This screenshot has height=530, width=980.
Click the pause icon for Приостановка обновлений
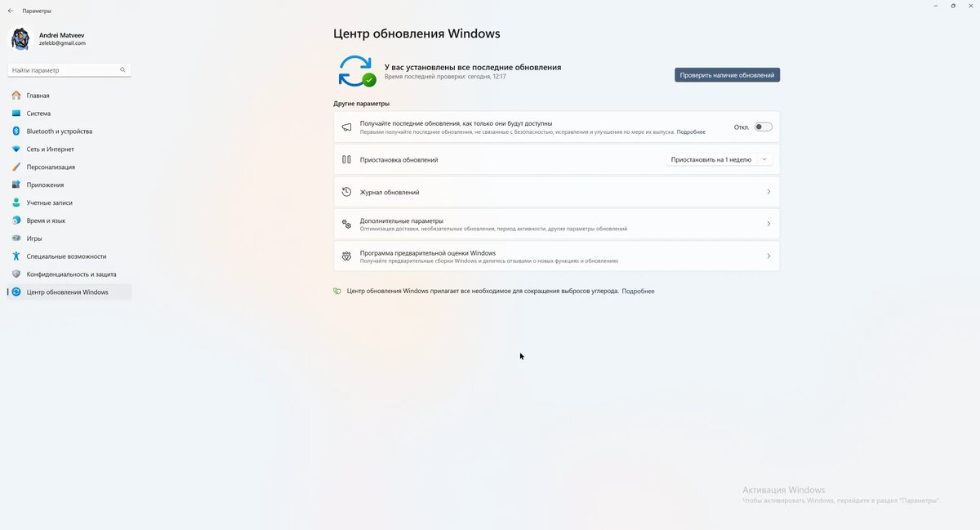(x=346, y=160)
